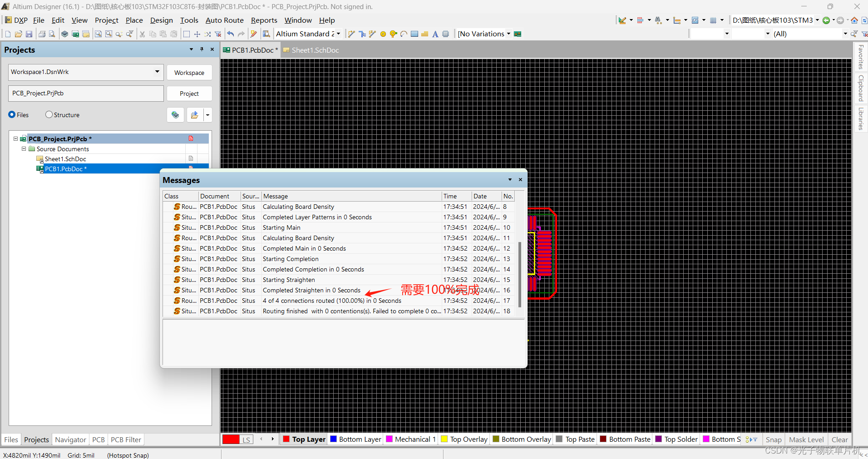Place a component footprint
Image resolution: width=868 pixels, height=459 pixels.
click(446, 34)
